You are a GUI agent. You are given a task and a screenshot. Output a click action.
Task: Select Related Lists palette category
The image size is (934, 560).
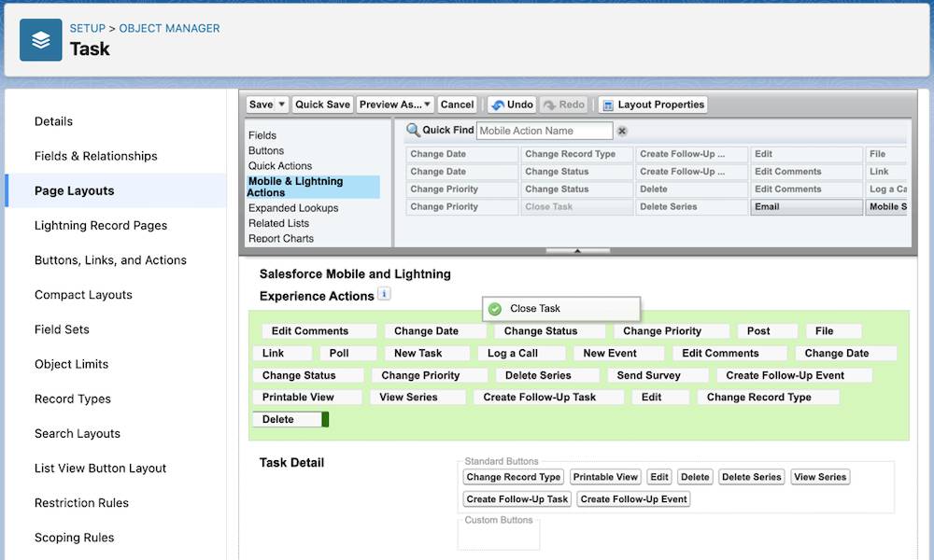click(x=278, y=222)
